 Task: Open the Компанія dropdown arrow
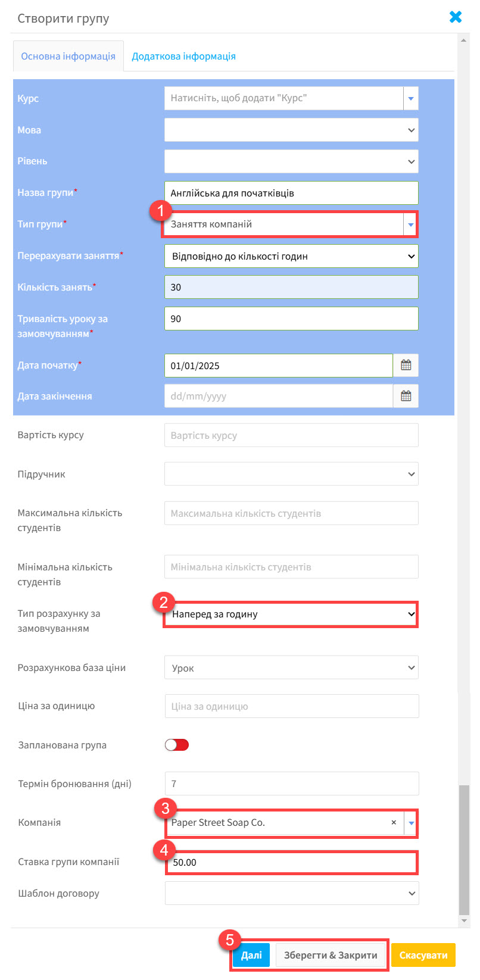(x=411, y=823)
